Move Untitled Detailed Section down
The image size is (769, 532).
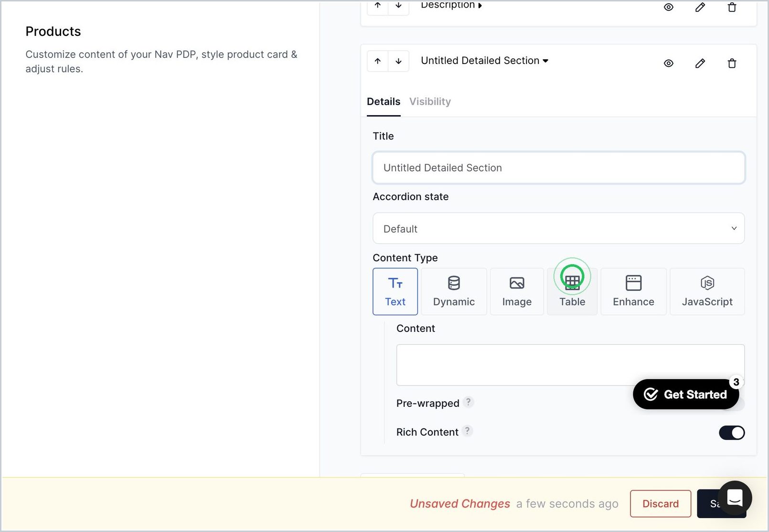399,61
